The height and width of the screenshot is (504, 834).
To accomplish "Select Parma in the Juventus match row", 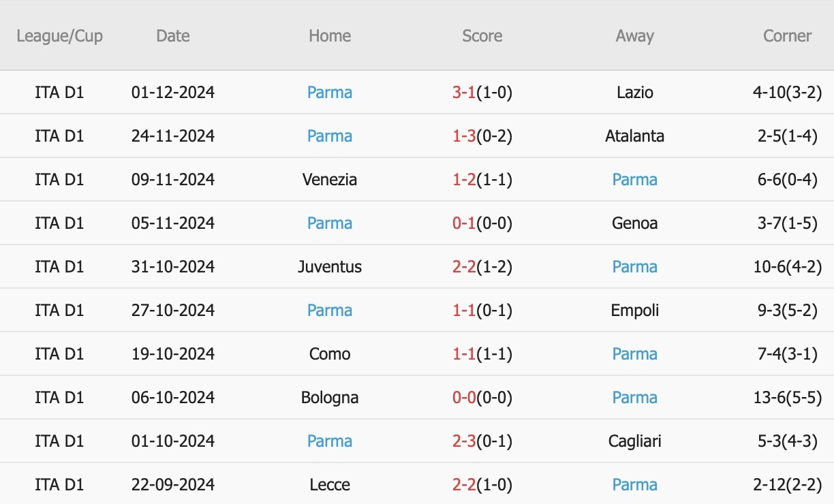I will coord(635,266).
